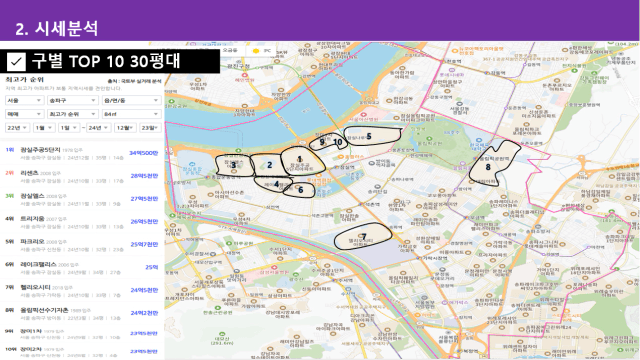Click the 오금동 location label above the map
This screenshot has width=640, height=360.
click(x=229, y=50)
